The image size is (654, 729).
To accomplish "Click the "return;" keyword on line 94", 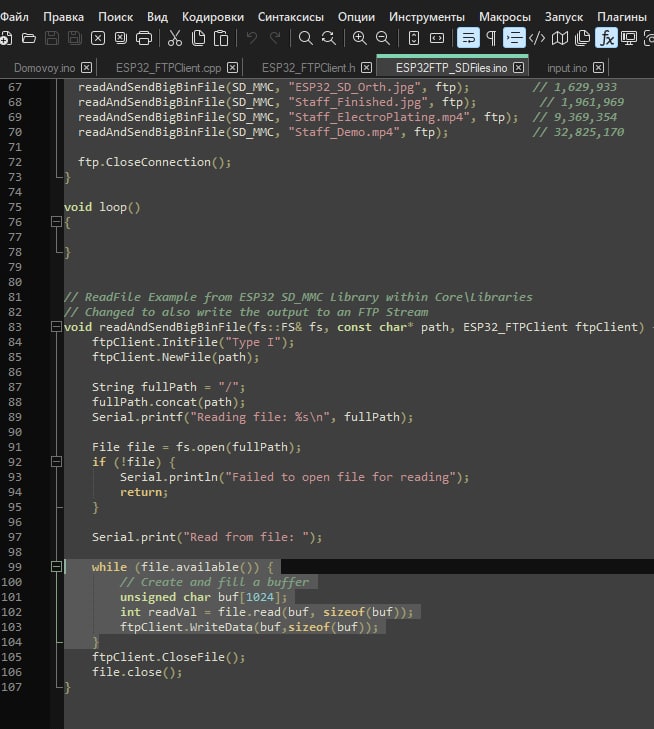I will pyautogui.click(x=144, y=492).
